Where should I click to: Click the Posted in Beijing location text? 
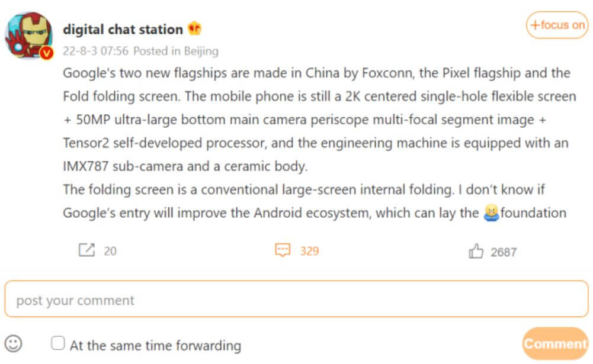[176, 51]
